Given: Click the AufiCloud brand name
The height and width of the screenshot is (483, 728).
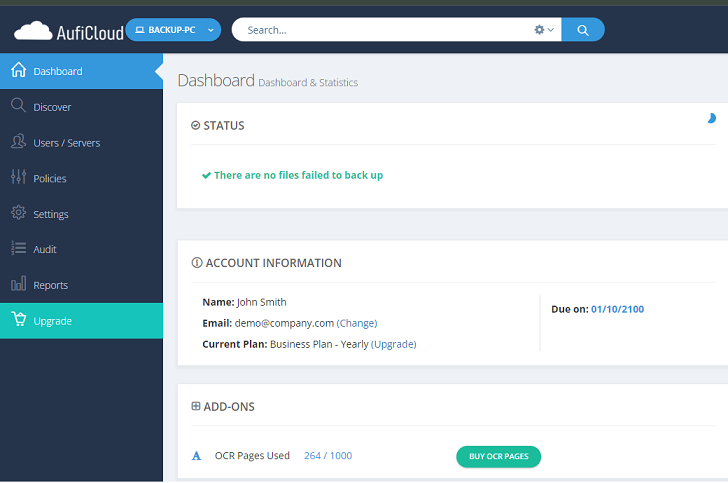Looking at the screenshot, I should point(90,33).
